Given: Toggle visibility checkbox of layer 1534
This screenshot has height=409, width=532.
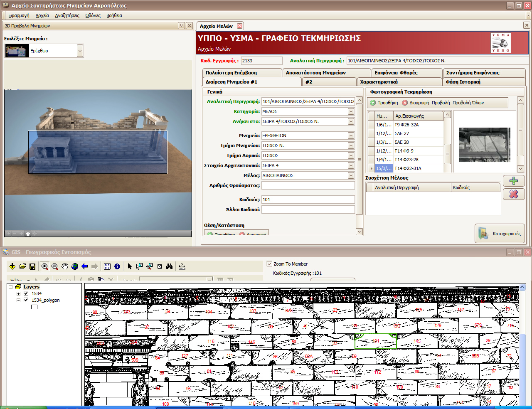Looking at the screenshot, I should [x=26, y=293].
